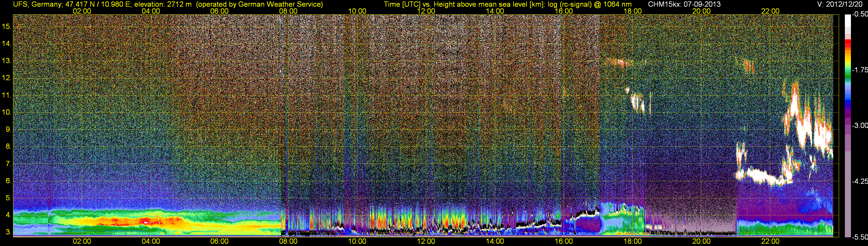This screenshot has height=246, width=868.
Task: Click the '-5.50' color scale value
Action: tap(860, 237)
